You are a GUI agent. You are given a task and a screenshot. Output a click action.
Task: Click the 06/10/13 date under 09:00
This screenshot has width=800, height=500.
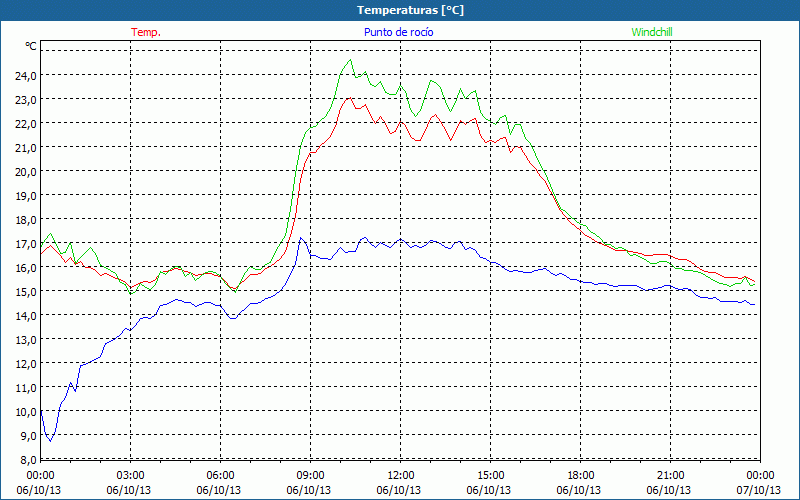[x=309, y=490]
